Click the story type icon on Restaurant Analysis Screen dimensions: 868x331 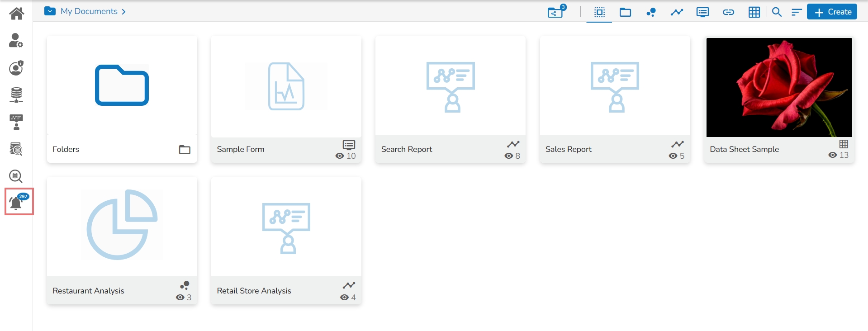coord(185,285)
